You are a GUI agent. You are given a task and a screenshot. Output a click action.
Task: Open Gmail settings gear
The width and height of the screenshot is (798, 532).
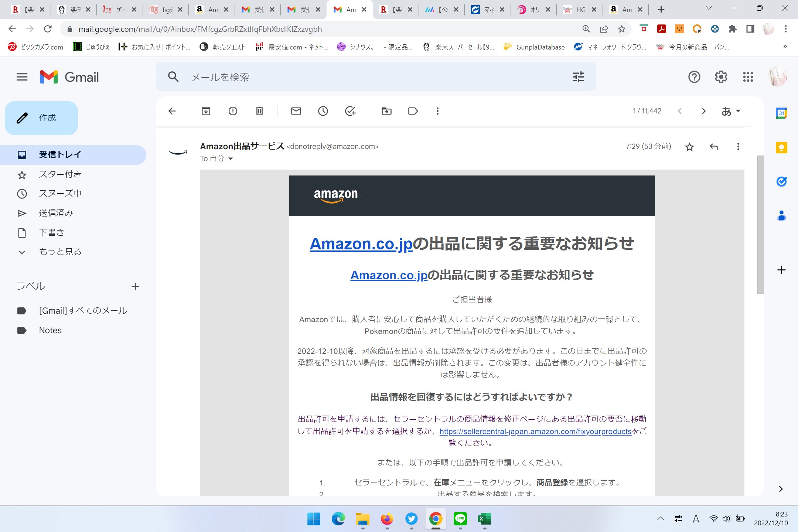(721, 77)
